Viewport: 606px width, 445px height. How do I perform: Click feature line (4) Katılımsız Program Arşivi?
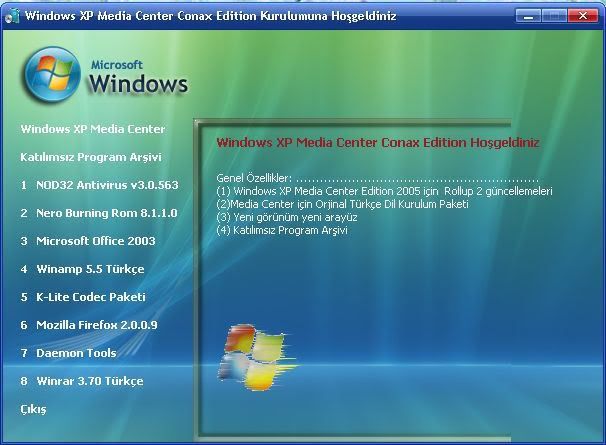pos(282,230)
